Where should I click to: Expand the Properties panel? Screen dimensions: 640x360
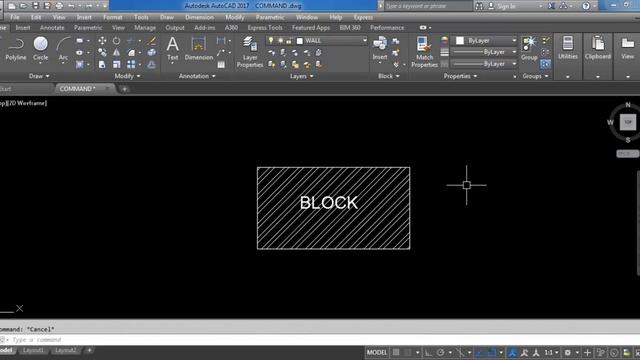460,76
